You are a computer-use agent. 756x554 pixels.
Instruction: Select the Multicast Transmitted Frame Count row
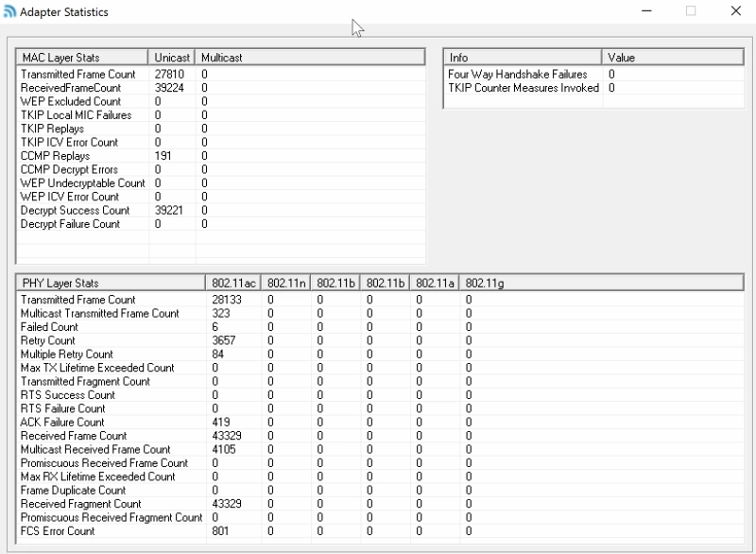click(x=380, y=314)
